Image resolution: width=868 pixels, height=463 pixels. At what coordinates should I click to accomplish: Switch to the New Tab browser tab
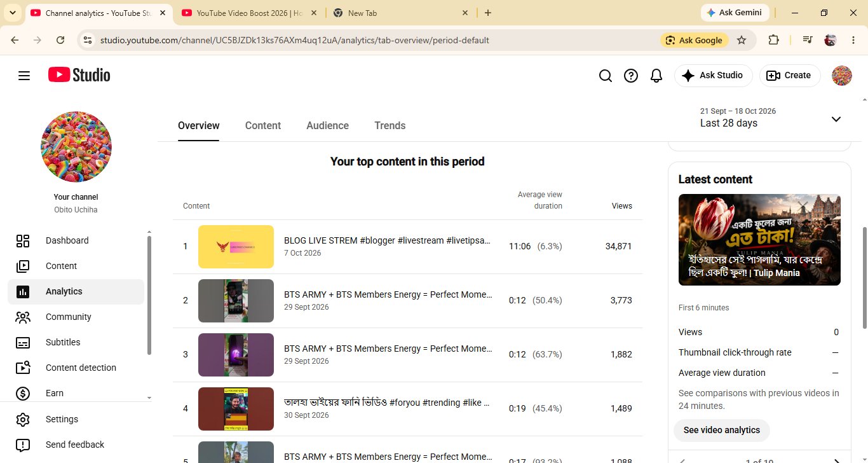click(400, 13)
